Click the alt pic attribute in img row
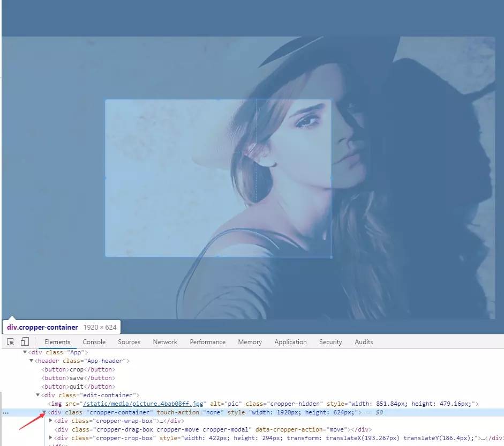This screenshot has width=504, height=446. tap(225, 404)
